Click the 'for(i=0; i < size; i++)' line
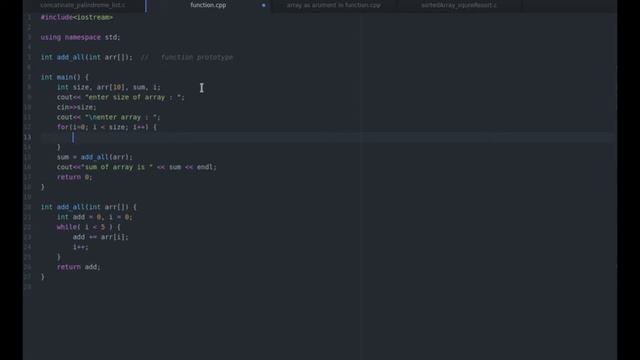Image resolution: width=640 pixels, height=360 pixels. (107, 127)
